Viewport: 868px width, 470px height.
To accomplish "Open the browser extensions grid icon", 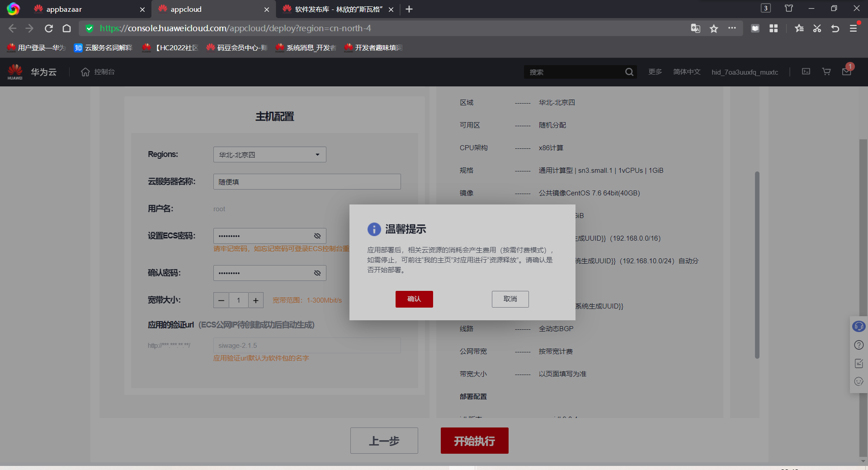I will click(774, 28).
